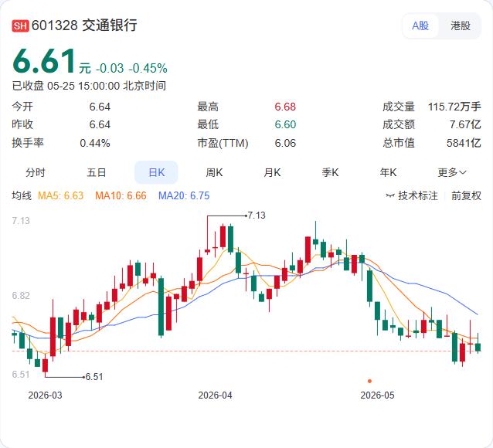Screen dimensions: 493x448
Task: Click the orange event dot near 2026-05
Action: click(369, 381)
